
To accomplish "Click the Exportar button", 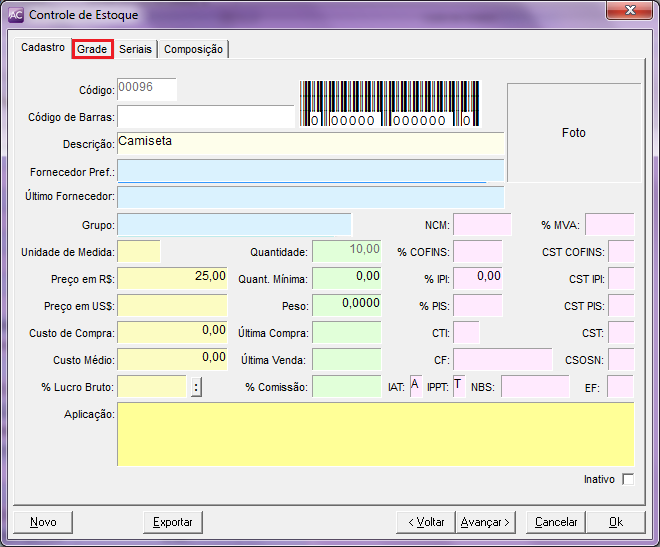I will tap(172, 522).
